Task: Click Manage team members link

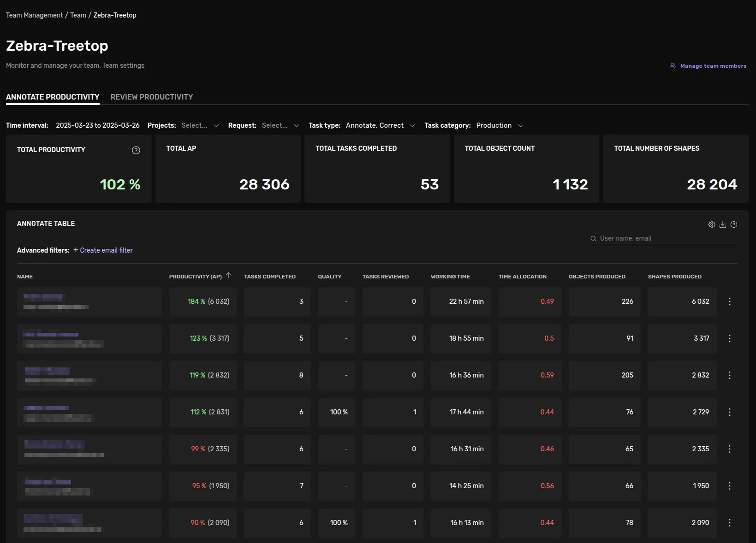Action: [x=708, y=66]
